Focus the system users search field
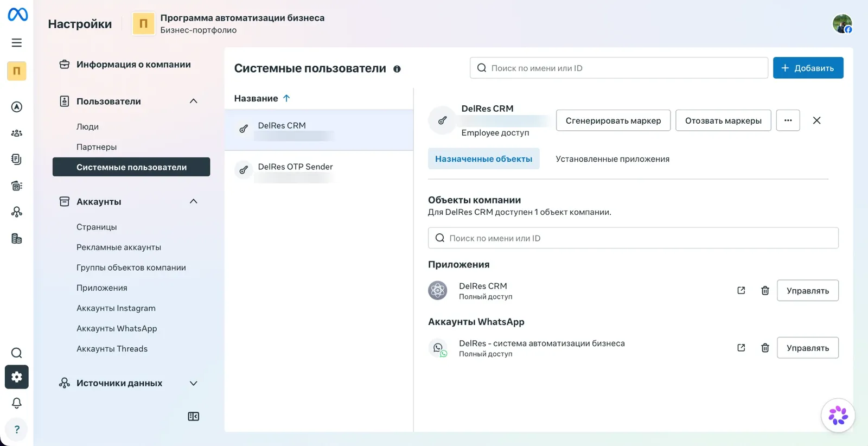Screen dimensions: 868x446 tap(619, 68)
